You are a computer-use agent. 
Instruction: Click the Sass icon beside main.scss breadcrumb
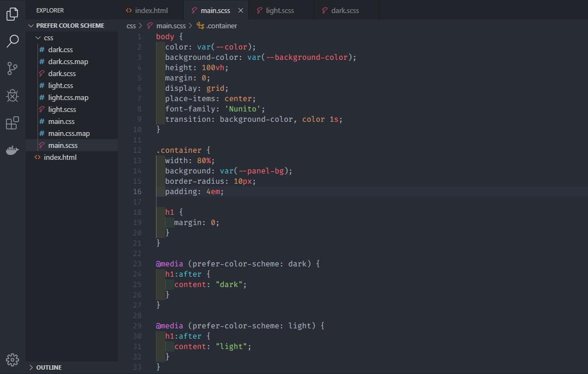point(150,26)
